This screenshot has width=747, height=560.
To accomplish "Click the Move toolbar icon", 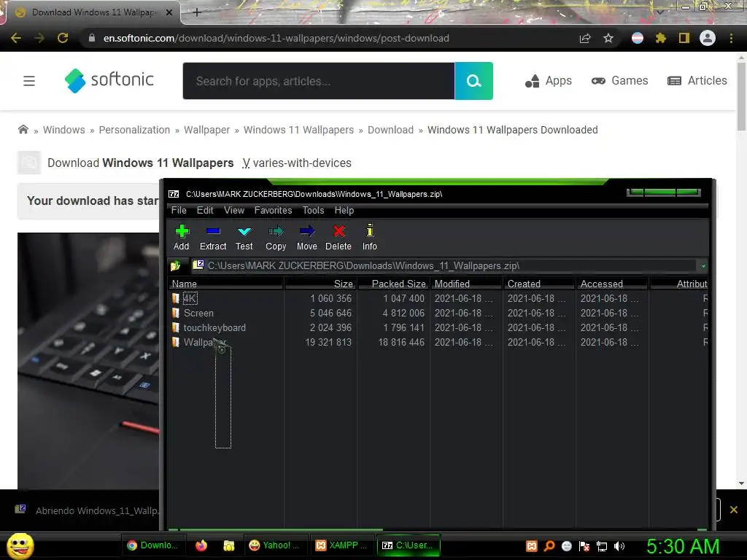I will click(x=307, y=237).
